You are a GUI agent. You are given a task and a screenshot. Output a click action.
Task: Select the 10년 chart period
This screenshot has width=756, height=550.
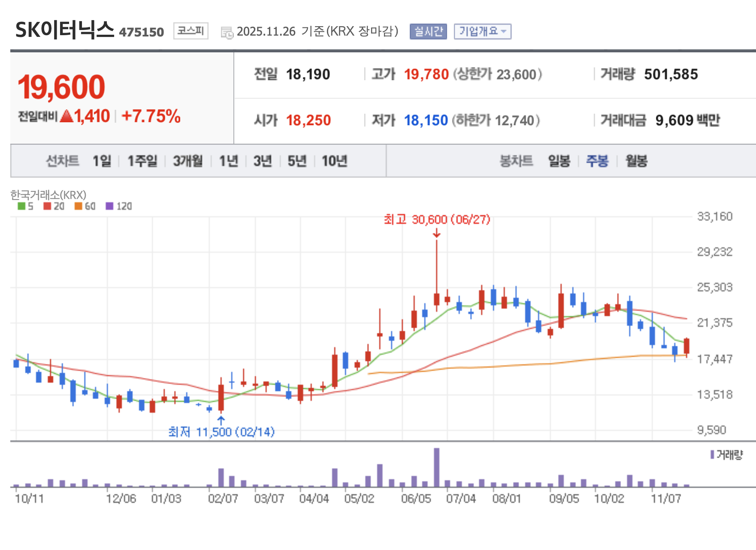[x=335, y=161]
